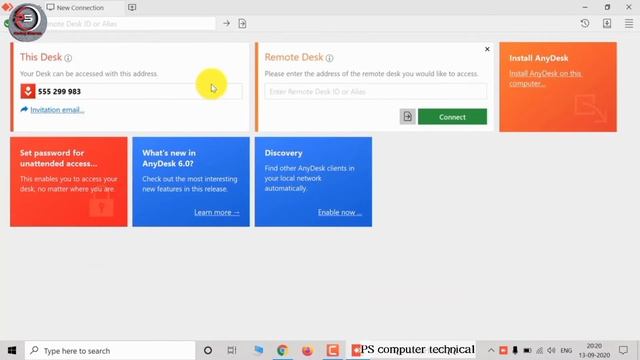This screenshot has width=640, height=360.
Task: Show hidden system tray icons
Action: (x=491, y=350)
